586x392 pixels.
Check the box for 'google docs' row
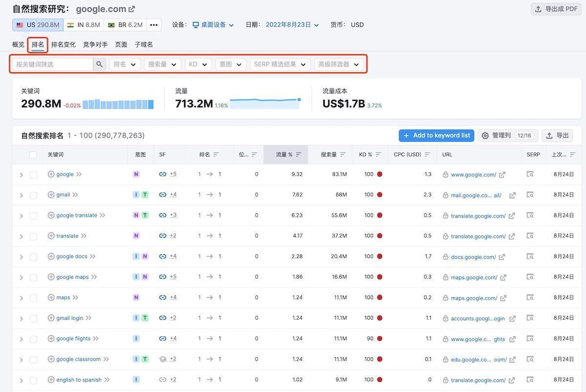(x=33, y=257)
